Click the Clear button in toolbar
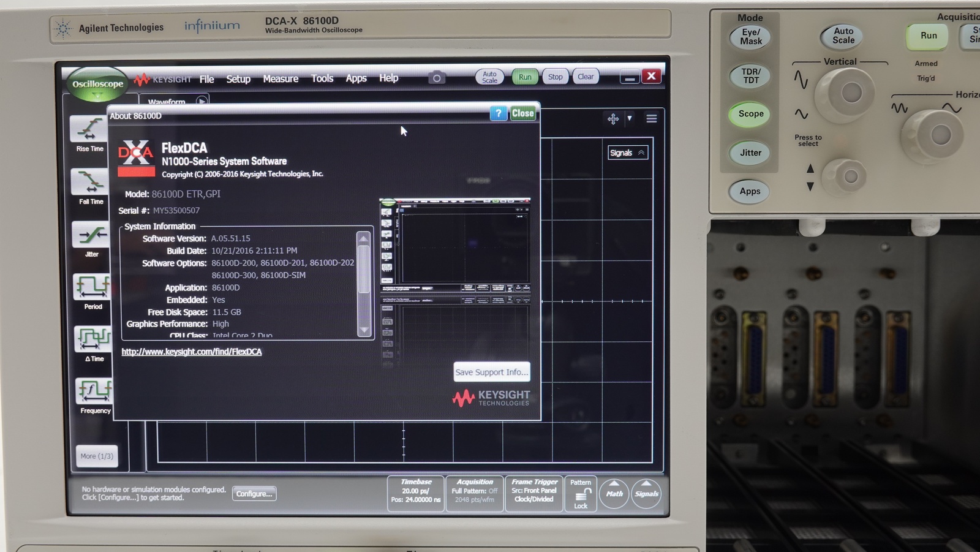 [586, 77]
